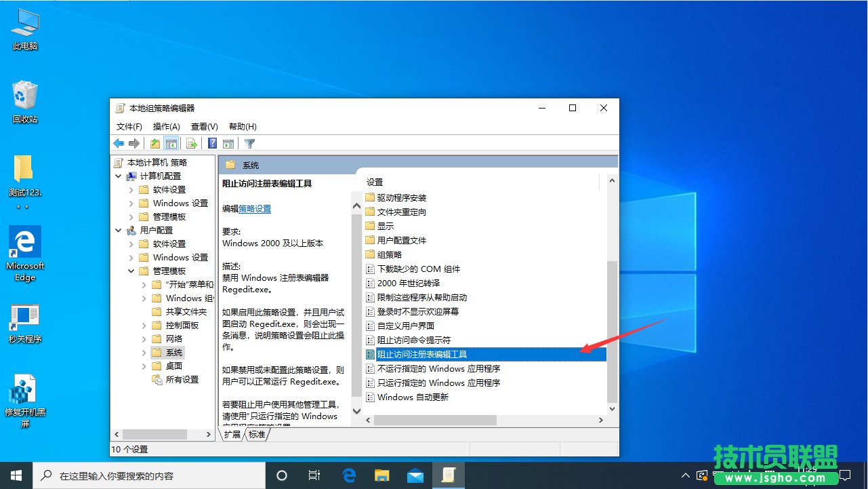Screen dimensions: 868x489
Task: Toggle the show console tree toolbar icon
Action: [x=171, y=143]
